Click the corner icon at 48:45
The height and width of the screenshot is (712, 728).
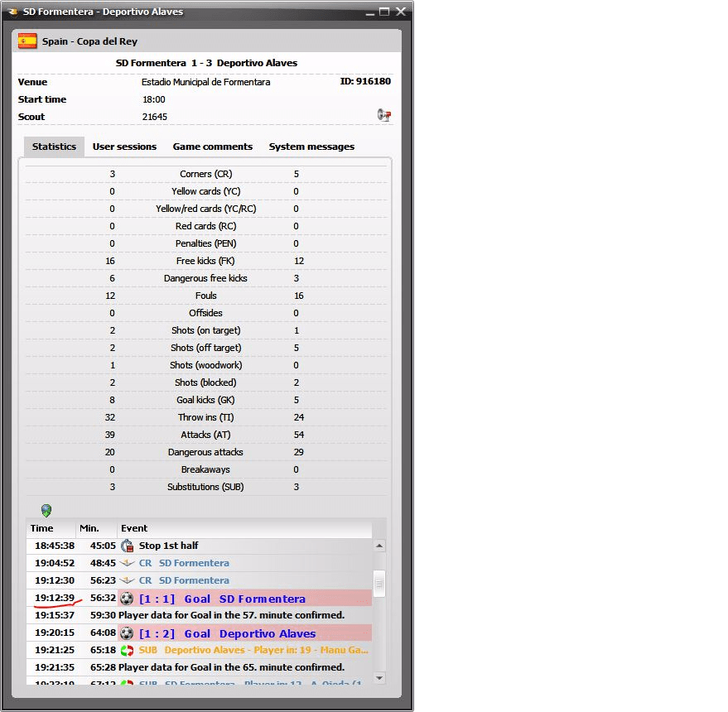pos(127,564)
